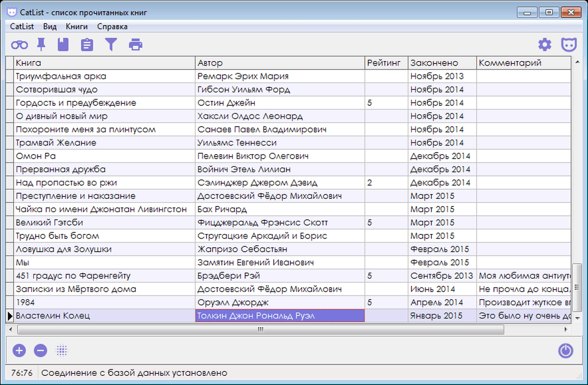
Task: Sort by the Книга column header
Action: (x=105, y=63)
